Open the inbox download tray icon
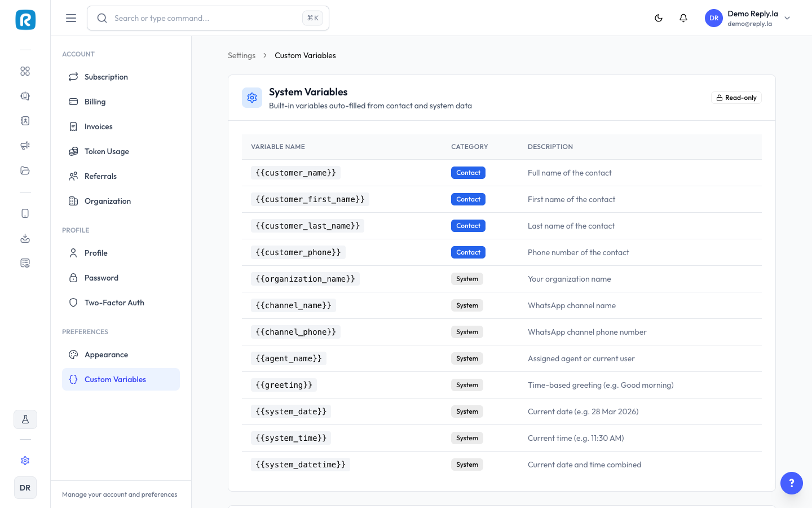The width and height of the screenshot is (812, 508). point(25,238)
